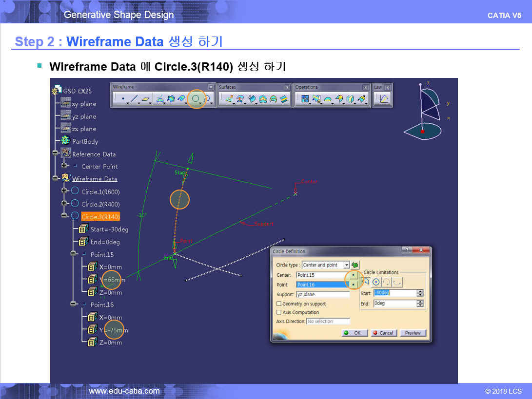Select the Point tool in Wireframe toolbar
The image size is (532, 399).
(x=122, y=99)
